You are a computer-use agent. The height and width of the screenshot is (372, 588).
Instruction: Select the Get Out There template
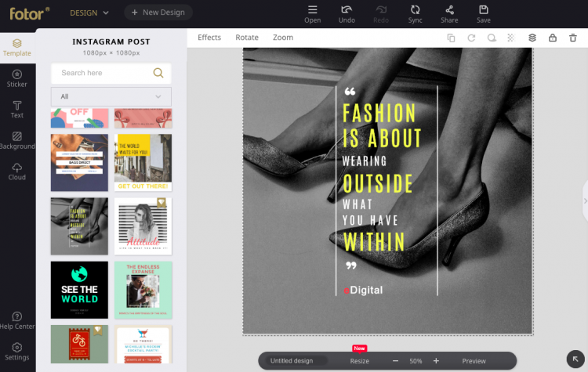coord(143,163)
